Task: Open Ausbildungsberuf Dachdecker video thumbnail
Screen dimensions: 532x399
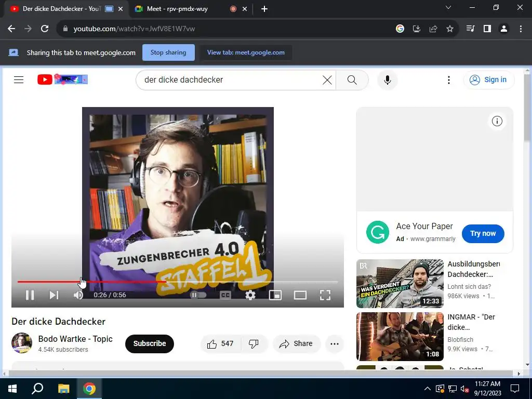Action: (x=400, y=284)
